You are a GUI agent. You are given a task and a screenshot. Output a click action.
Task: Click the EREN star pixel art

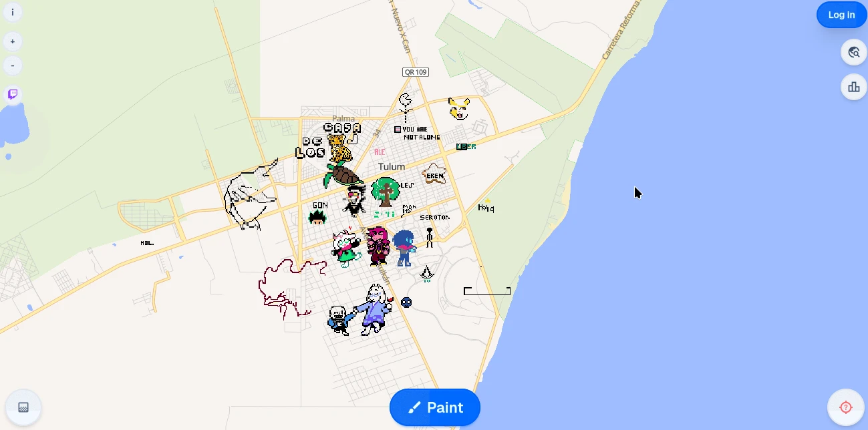[434, 174]
